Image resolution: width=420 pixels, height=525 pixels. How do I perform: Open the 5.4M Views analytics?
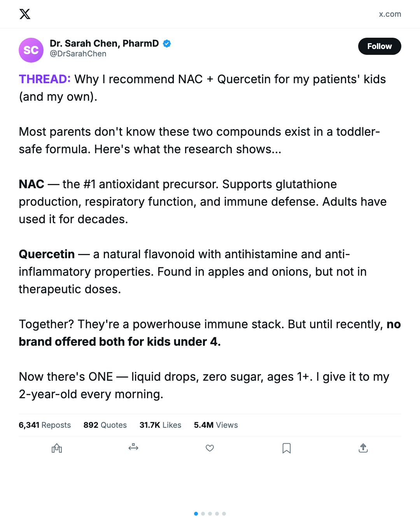[216, 425]
